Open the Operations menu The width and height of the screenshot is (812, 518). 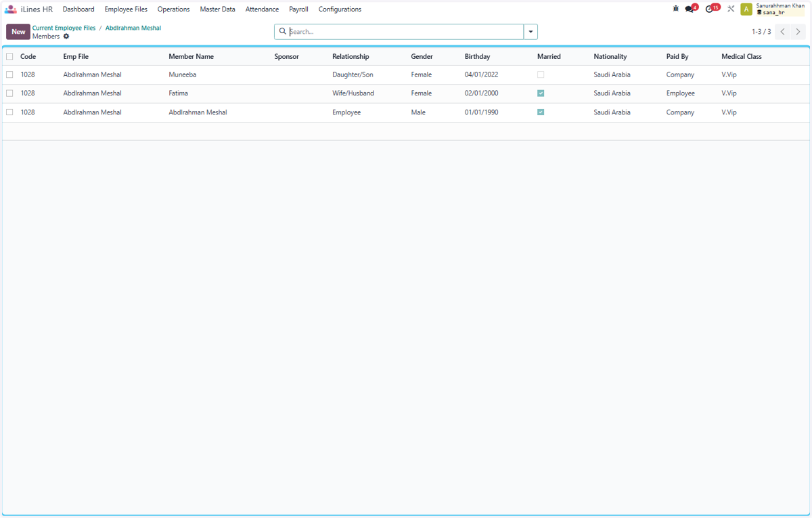tap(173, 9)
